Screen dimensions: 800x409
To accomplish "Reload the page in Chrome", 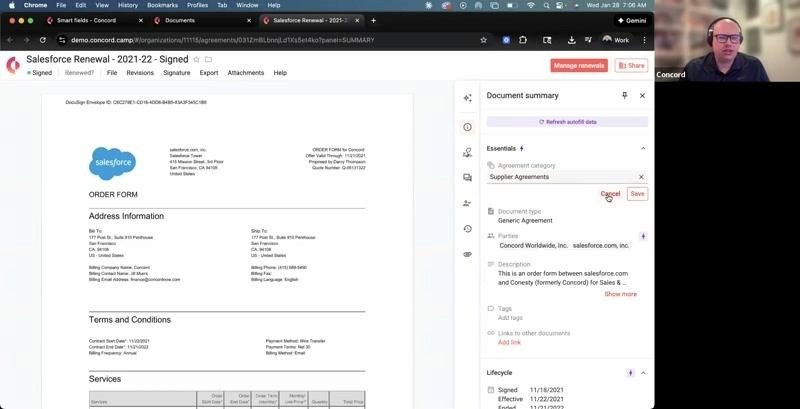I will pos(43,40).
